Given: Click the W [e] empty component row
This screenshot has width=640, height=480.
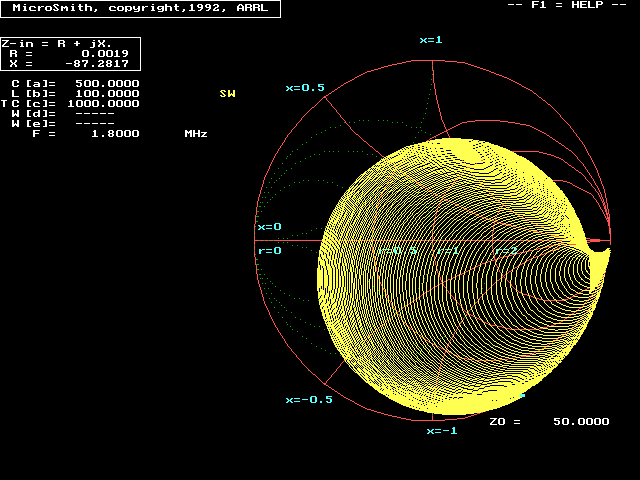Looking at the screenshot, I should click(x=63, y=124).
